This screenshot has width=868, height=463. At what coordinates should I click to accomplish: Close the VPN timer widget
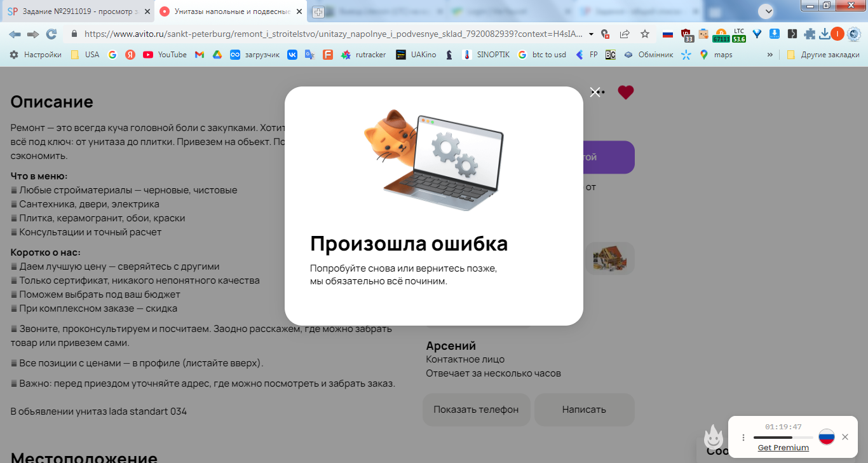845,437
